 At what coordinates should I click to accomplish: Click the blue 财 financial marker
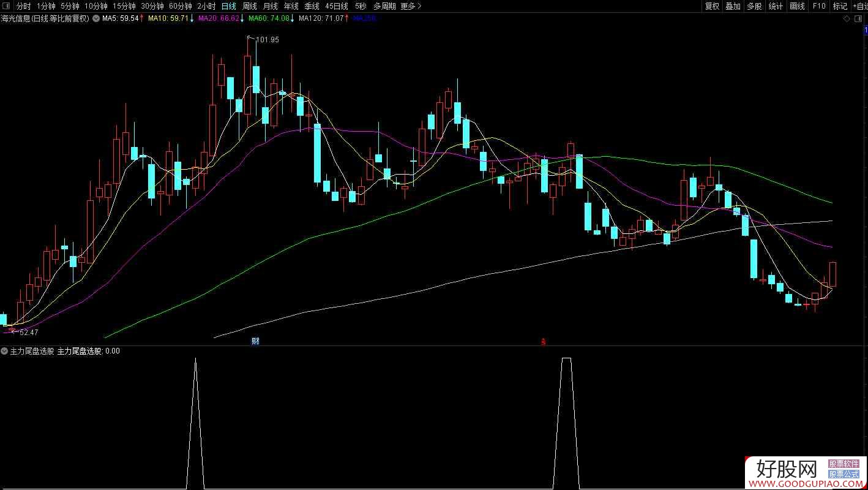tap(256, 341)
